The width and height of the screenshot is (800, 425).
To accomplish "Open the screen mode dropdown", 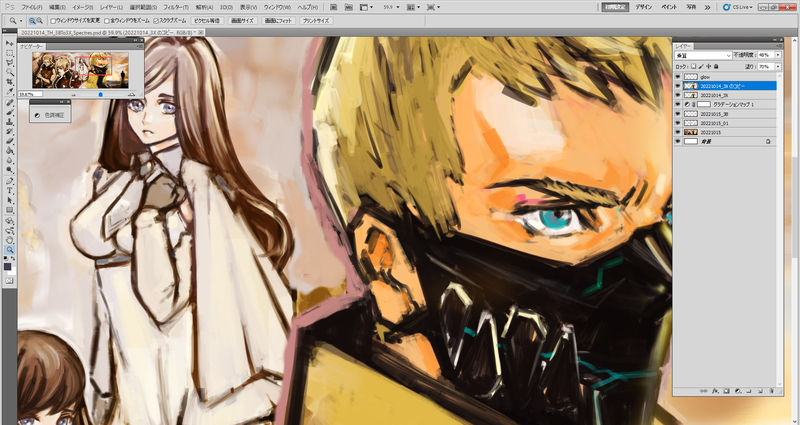I will (433, 7).
